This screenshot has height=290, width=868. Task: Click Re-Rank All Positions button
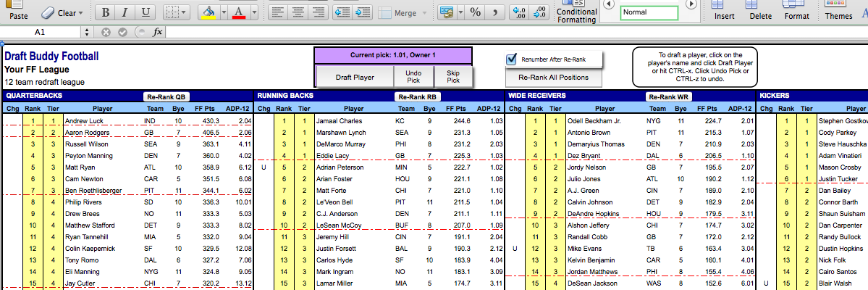(x=553, y=77)
